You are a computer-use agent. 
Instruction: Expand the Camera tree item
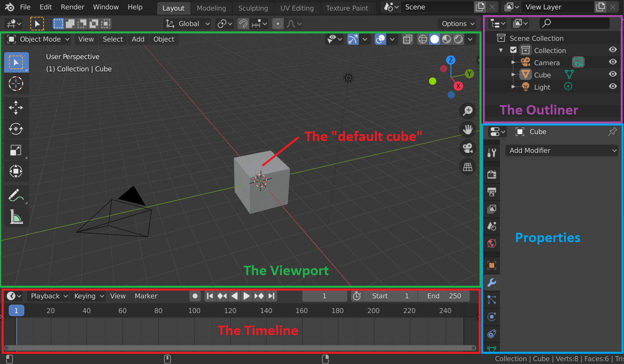pyautogui.click(x=513, y=62)
